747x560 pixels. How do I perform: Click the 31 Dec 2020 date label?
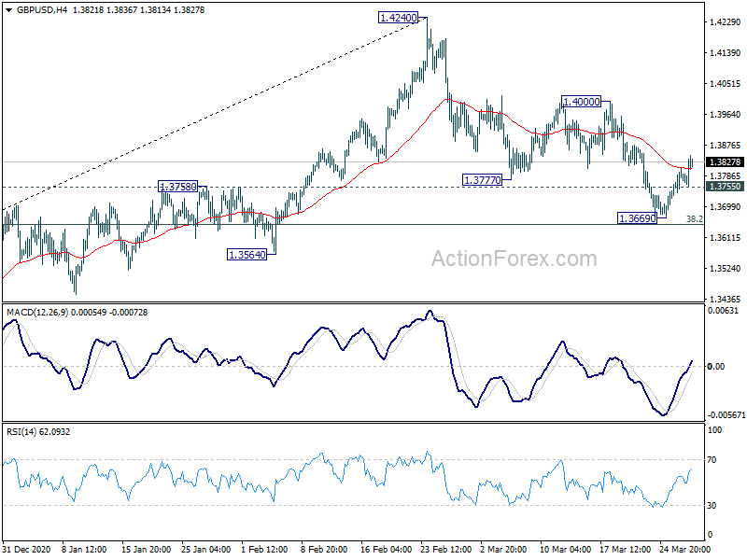[x=26, y=550]
